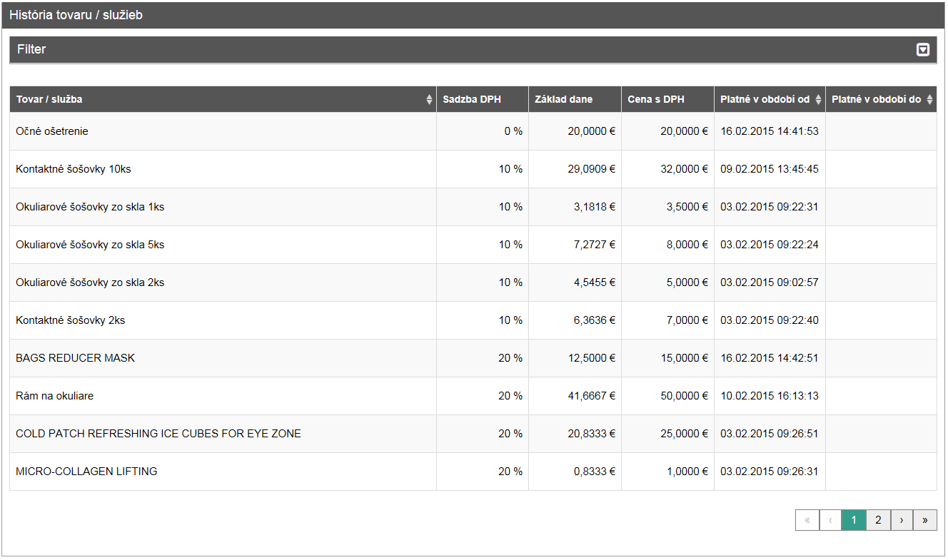Click base price 0,8333 €
This screenshot has width=948, height=560.
[x=594, y=472]
